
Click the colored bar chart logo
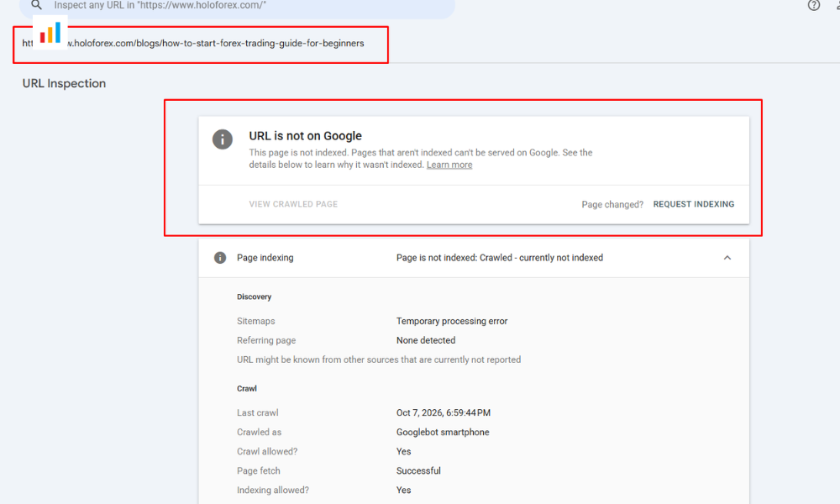(50, 33)
